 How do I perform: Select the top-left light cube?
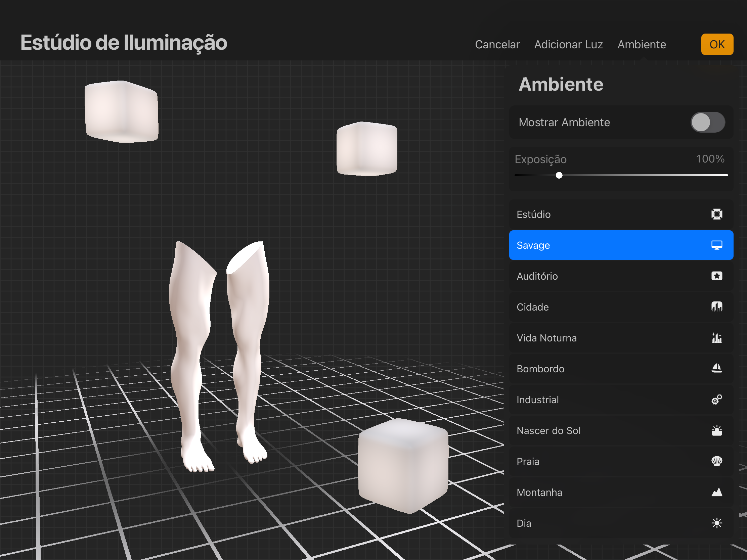[x=121, y=112]
